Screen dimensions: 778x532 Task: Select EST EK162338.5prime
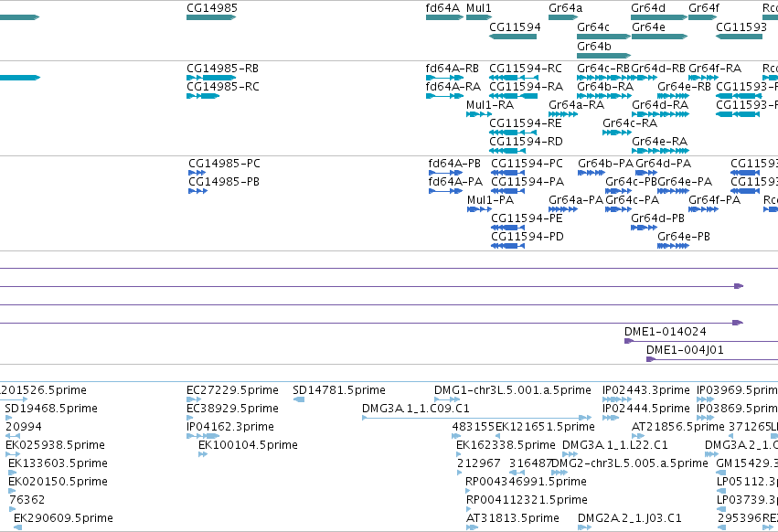tap(459, 454)
